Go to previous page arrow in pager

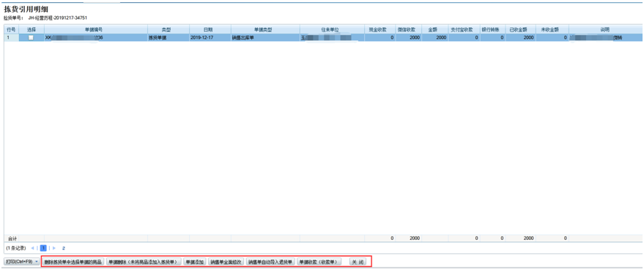click(x=32, y=248)
